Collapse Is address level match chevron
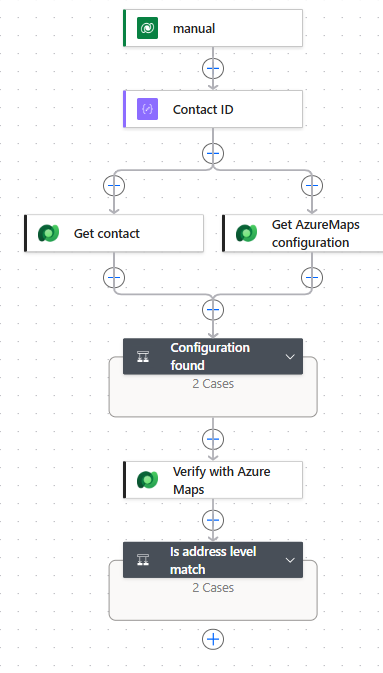Viewport: 383px width, 673px height. pyautogui.click(x=290, y=560)
